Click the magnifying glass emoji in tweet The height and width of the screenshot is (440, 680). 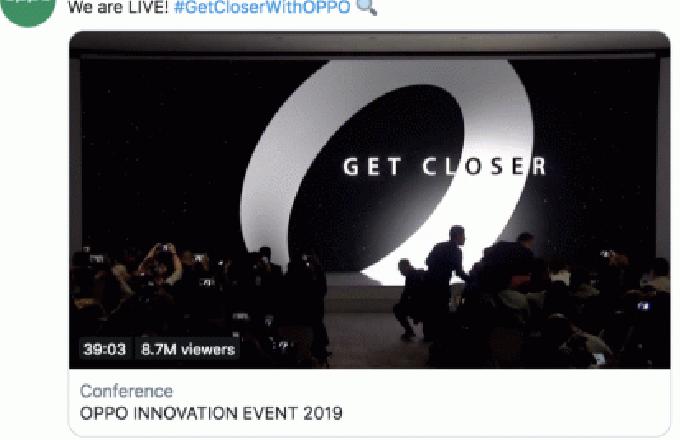tap(366, 7)
